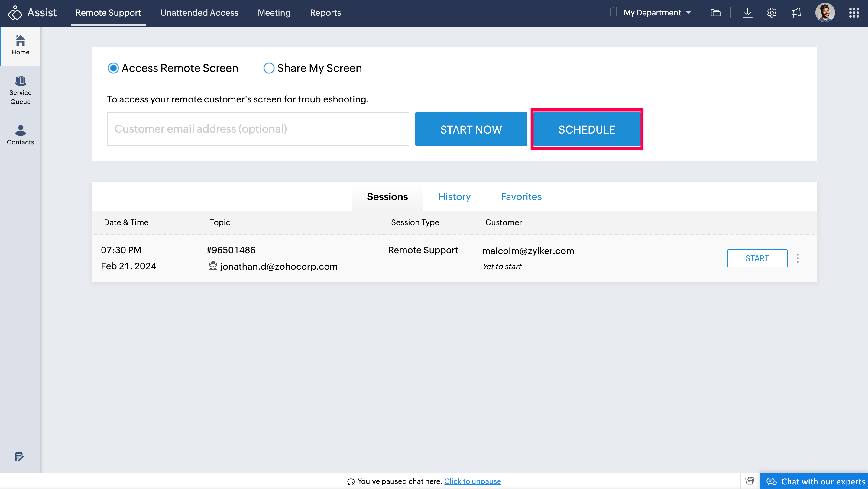Select Share My Screen radio button
868x489 pixels.
click(269, 68)
